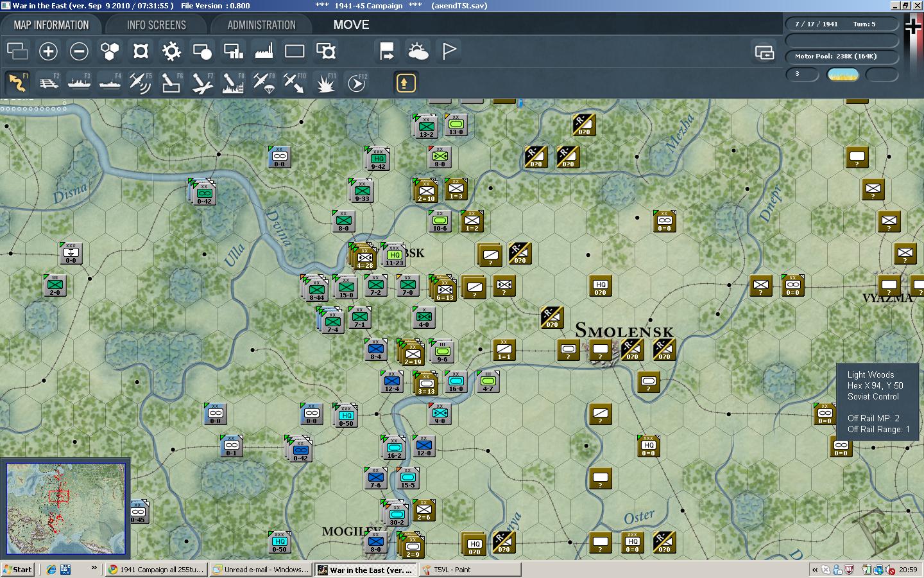Select the panzer stack labeled 30-2
924x578 pixels.
[x=397, y=514]
